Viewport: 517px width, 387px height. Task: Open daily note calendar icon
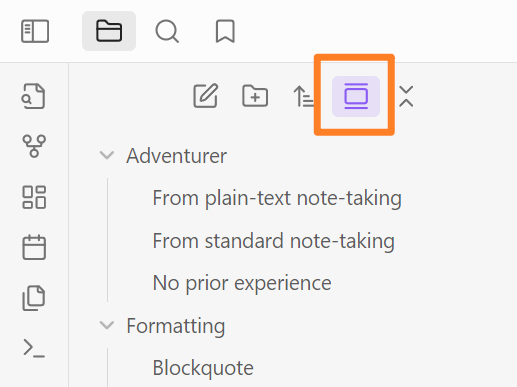tap(34, 247)
